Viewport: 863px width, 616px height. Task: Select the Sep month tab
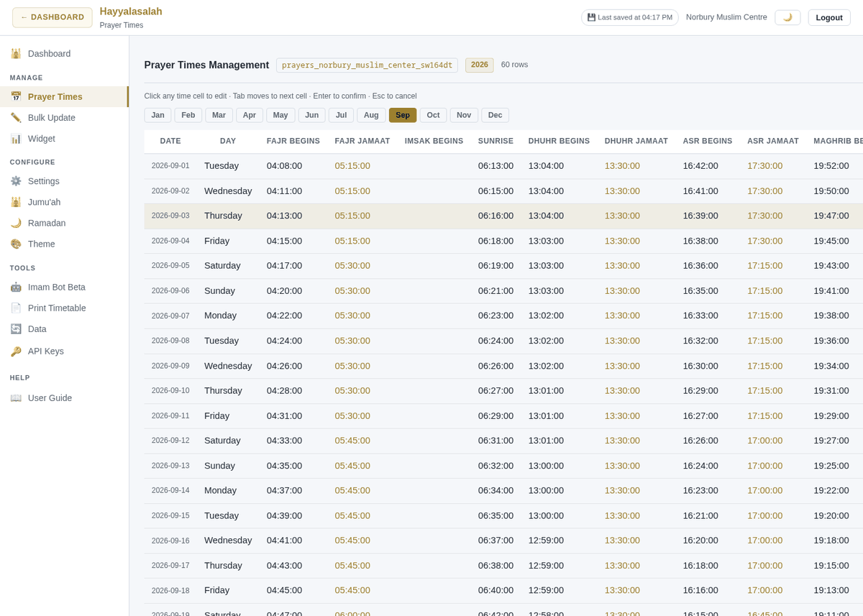(403, 115)
